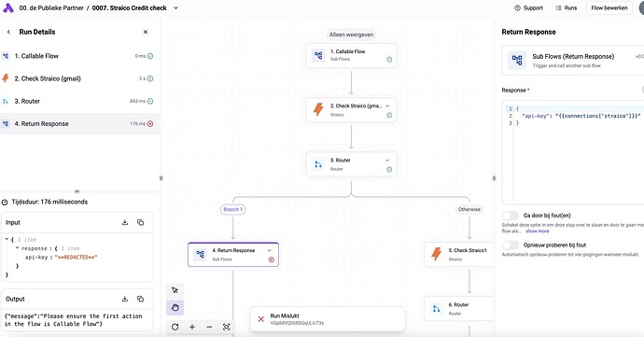Open the Runs menu item
This screenshot has height=337, width=644.
point(566,7)
